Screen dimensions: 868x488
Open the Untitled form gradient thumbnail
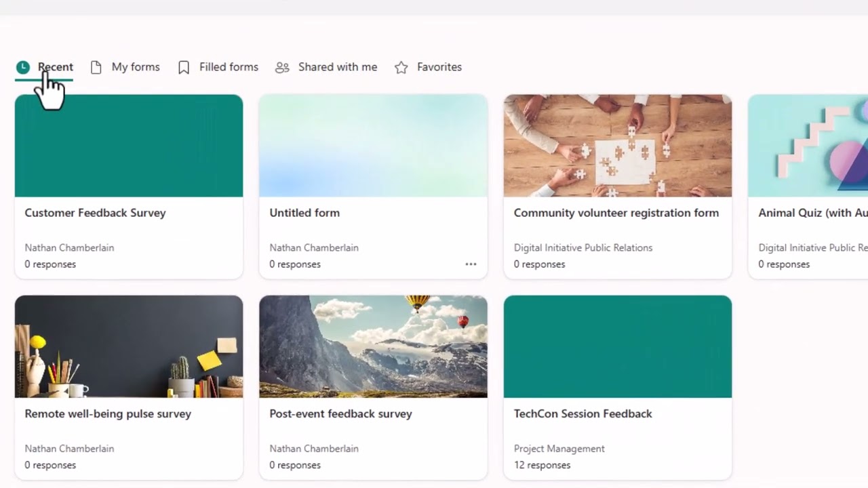pos(373,146)
